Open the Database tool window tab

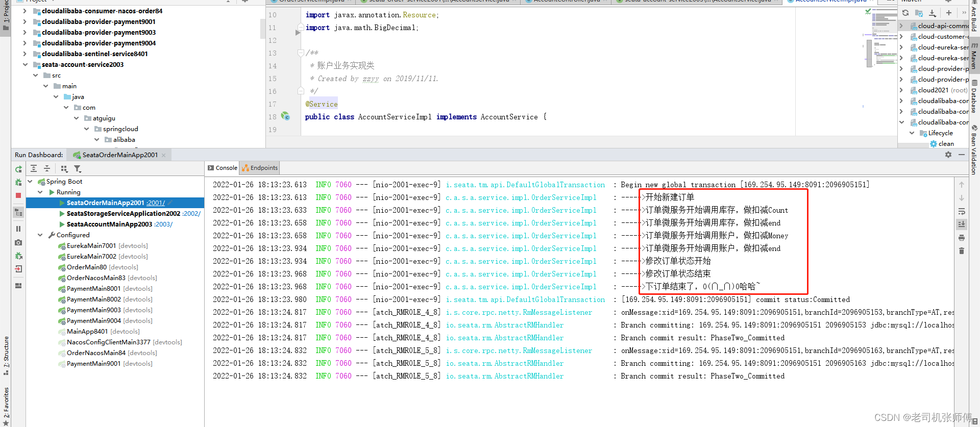(974, 97)
